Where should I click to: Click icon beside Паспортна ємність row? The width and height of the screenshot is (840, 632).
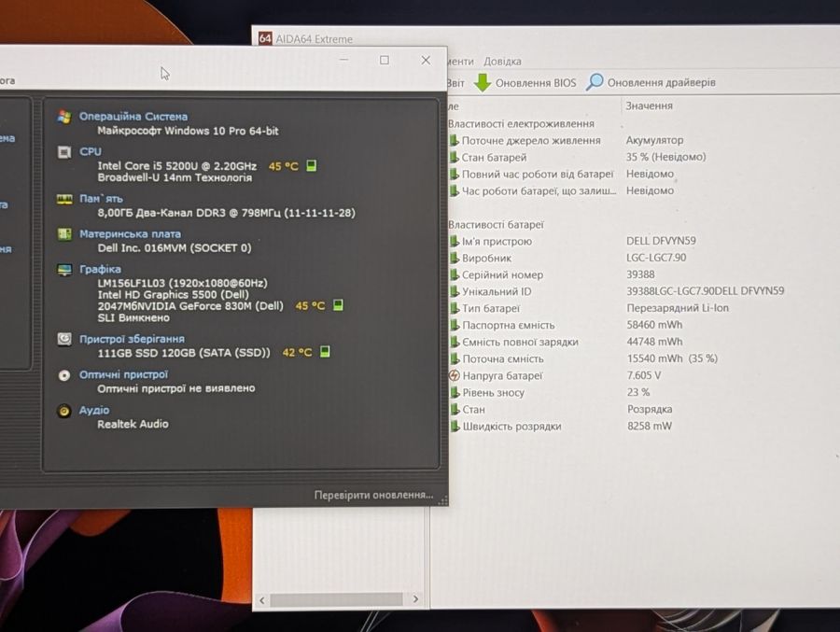pos(455,325)
